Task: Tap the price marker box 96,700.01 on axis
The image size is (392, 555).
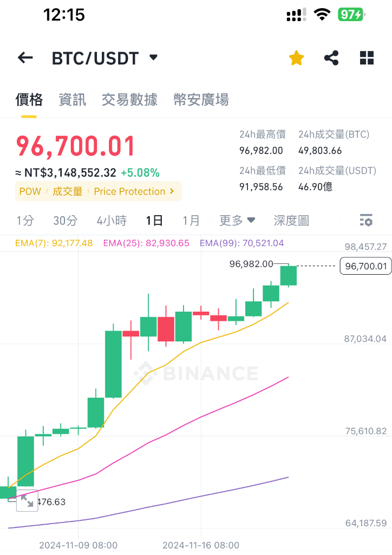Action: pos(366,266)
